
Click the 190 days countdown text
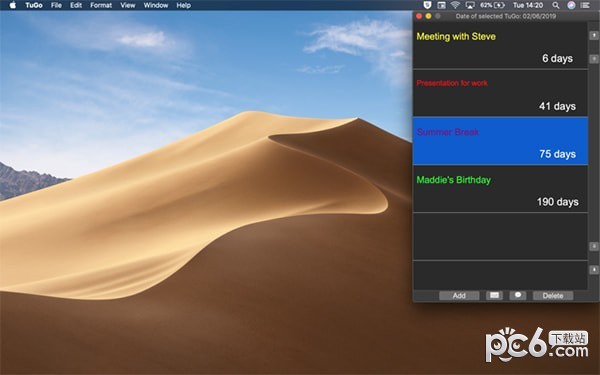pos(558,202)
